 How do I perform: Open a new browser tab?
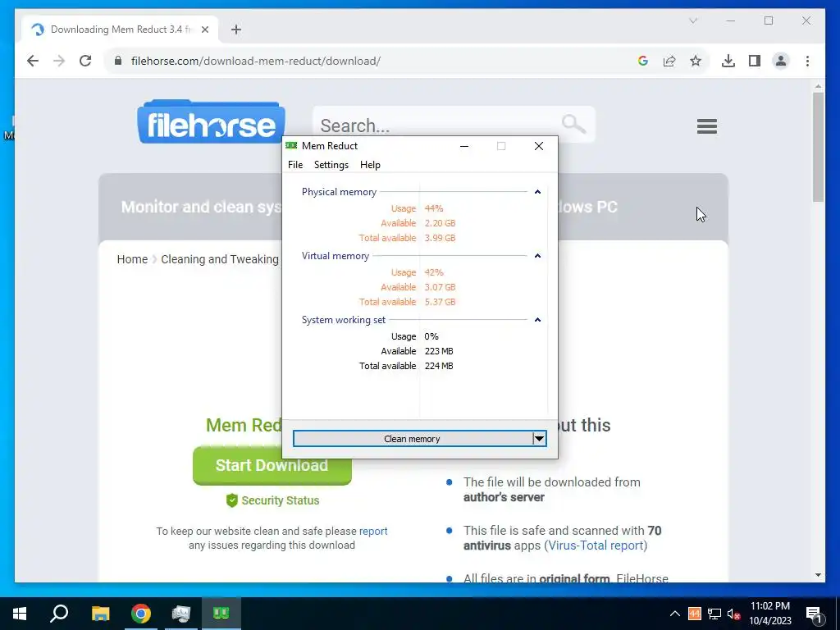(235, 30)
